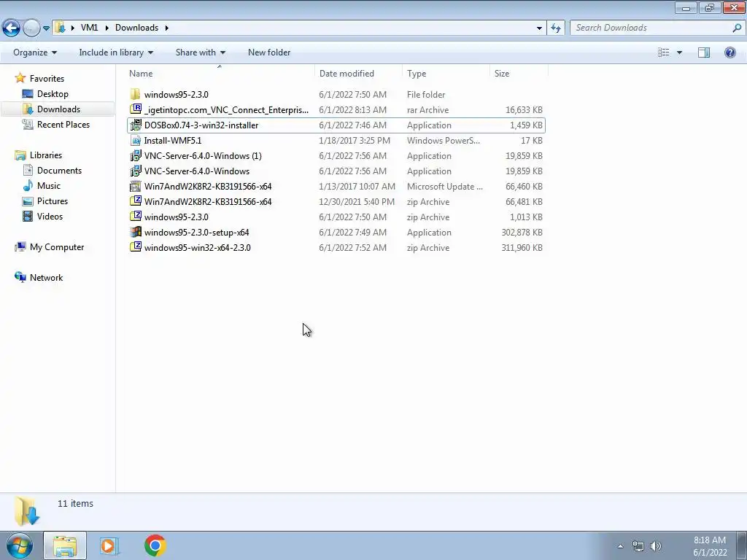Select DOSBox0.74-3-win32-installer icon
Screen dimensions: 747x560
click(x=135, y=125)
